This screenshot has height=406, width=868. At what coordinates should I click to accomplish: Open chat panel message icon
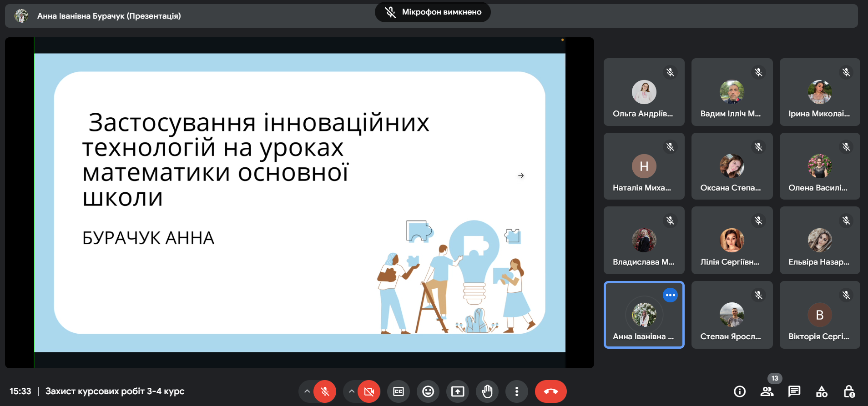click(x=794, y=391)
